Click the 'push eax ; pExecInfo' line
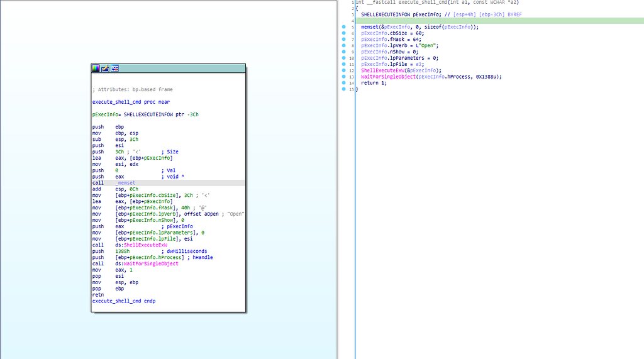644x359 pixels. pos(142,226)
